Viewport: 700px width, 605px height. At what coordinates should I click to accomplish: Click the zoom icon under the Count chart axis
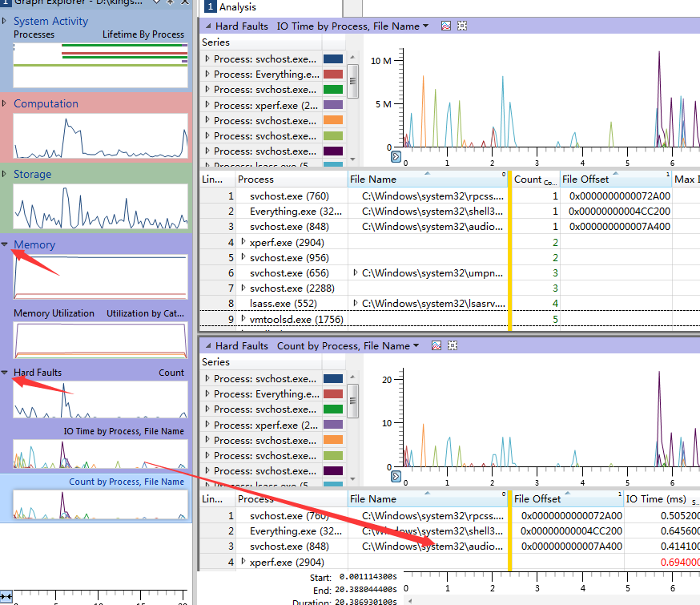(396, 477)
